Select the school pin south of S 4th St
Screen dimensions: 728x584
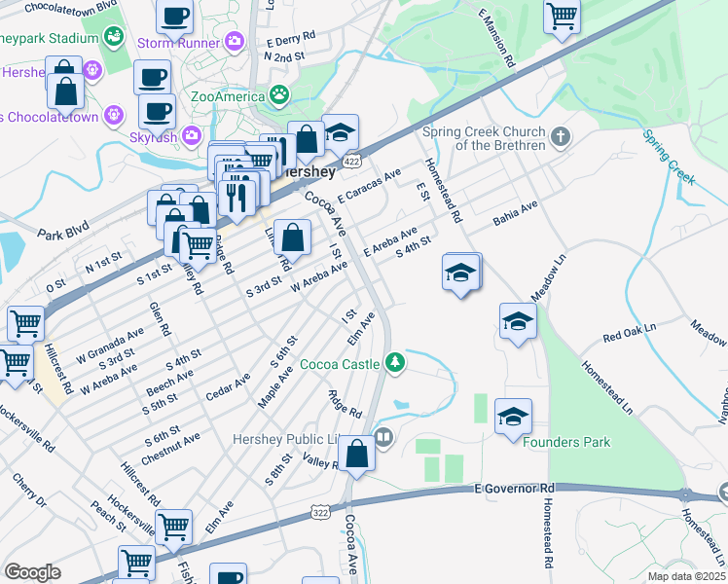pos(461,274)
